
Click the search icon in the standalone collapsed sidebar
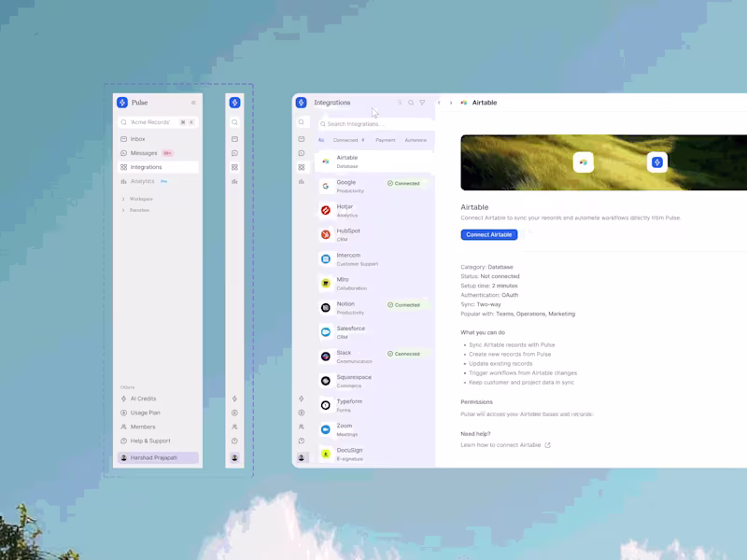coord(234,122)
